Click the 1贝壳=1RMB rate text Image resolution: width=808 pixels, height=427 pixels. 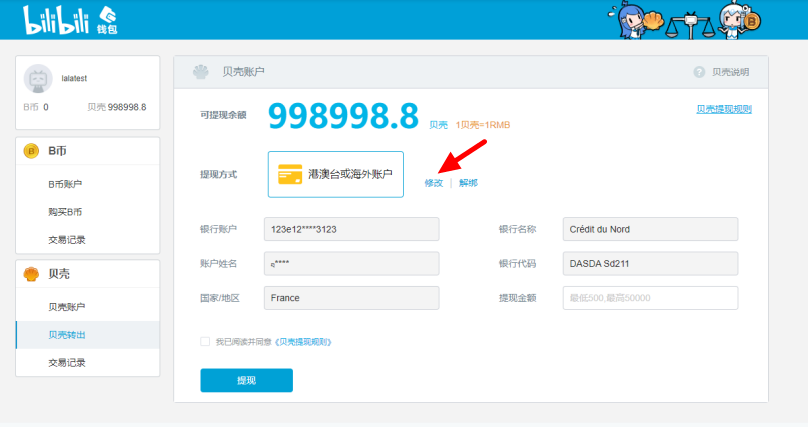pos(483,125)
